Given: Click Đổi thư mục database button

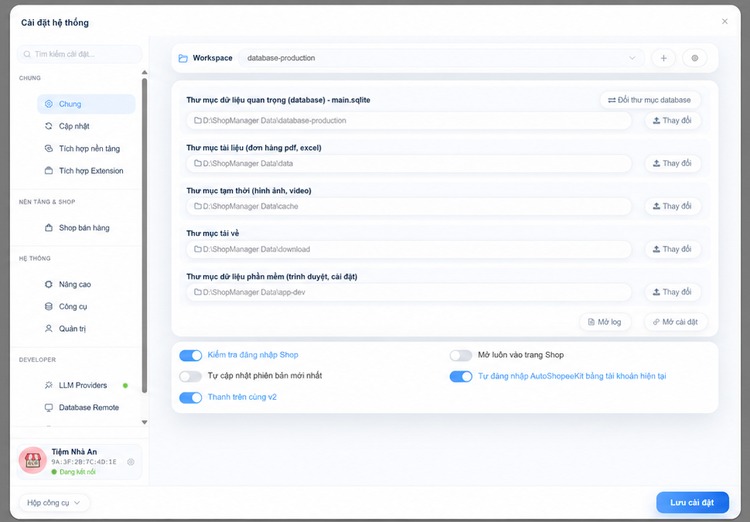Looking at the screenshot, I should [x=650, y=100].
